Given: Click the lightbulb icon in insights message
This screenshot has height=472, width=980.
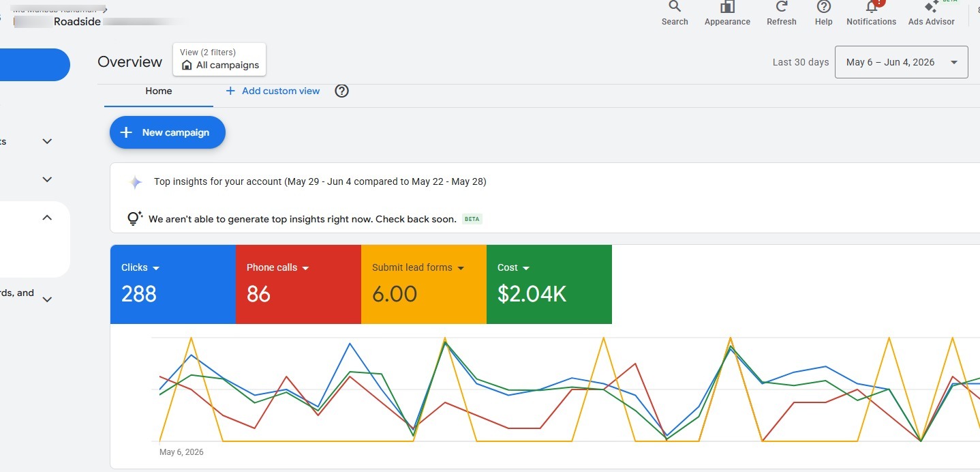Looking at the screenshot, I should tap(134, 219).
